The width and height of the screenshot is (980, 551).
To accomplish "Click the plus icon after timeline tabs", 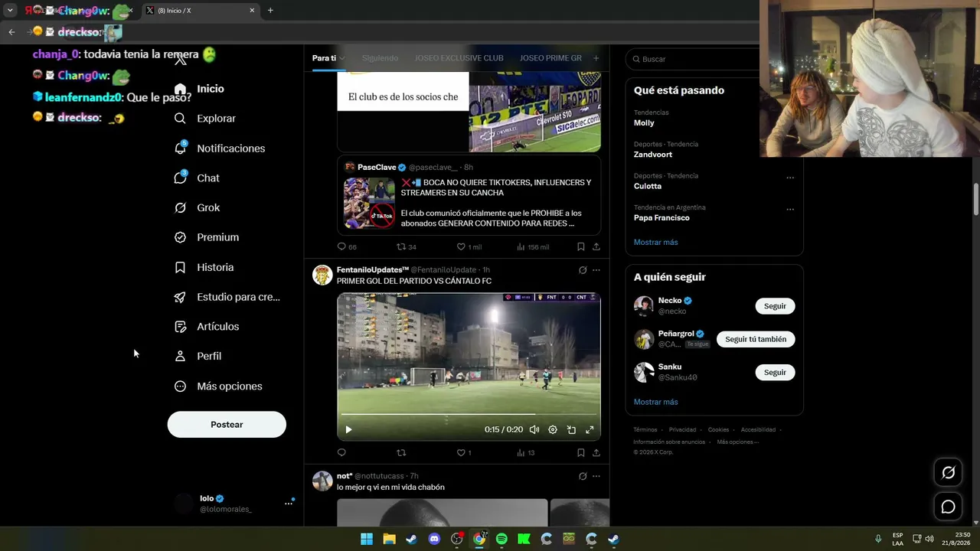I will coord(596,58).
